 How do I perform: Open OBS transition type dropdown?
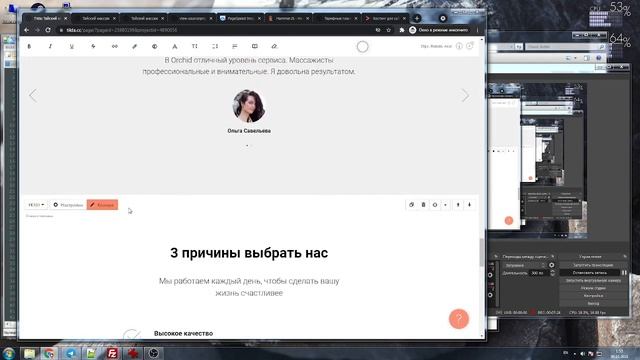(524, 265)
